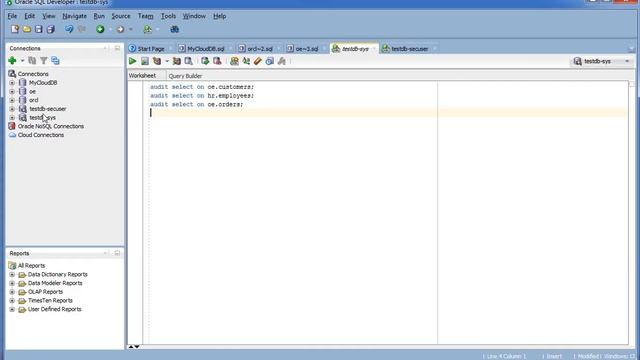Viewport: 640px width, 360px height.
Task: Click the line 'audit select on hr.employees;'
Action: [202, 96]
